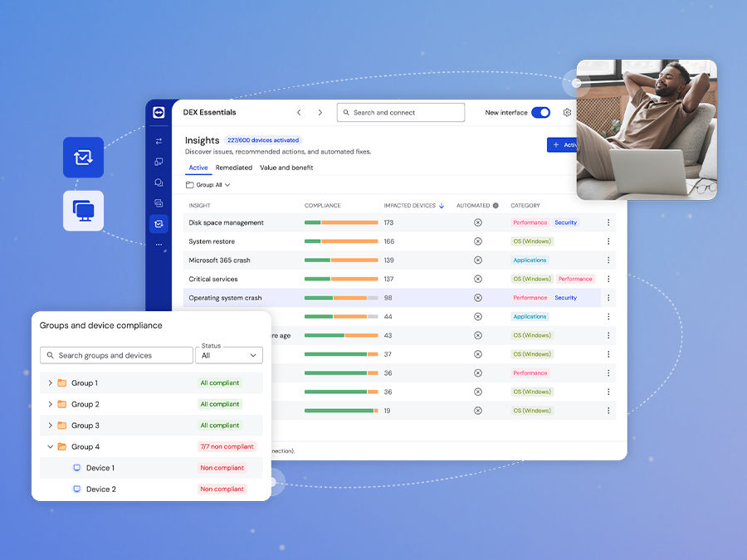Click the back navigation arrow
Screen dimensions: 747x560
click(299, 113)
